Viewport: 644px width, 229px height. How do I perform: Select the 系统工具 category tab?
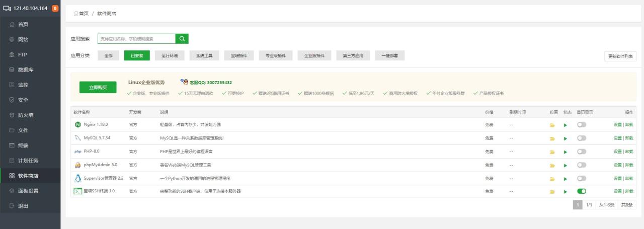[x=204, y=56]
